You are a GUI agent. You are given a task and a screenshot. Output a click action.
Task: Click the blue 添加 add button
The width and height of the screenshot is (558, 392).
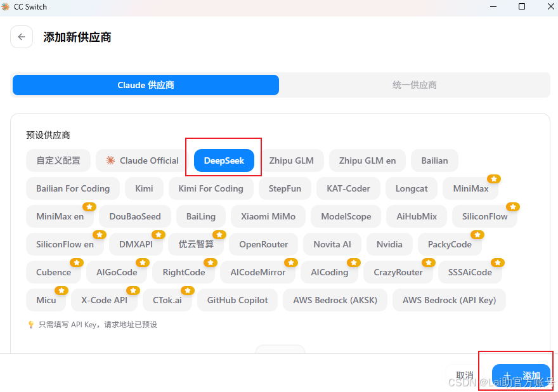(521, 376)
